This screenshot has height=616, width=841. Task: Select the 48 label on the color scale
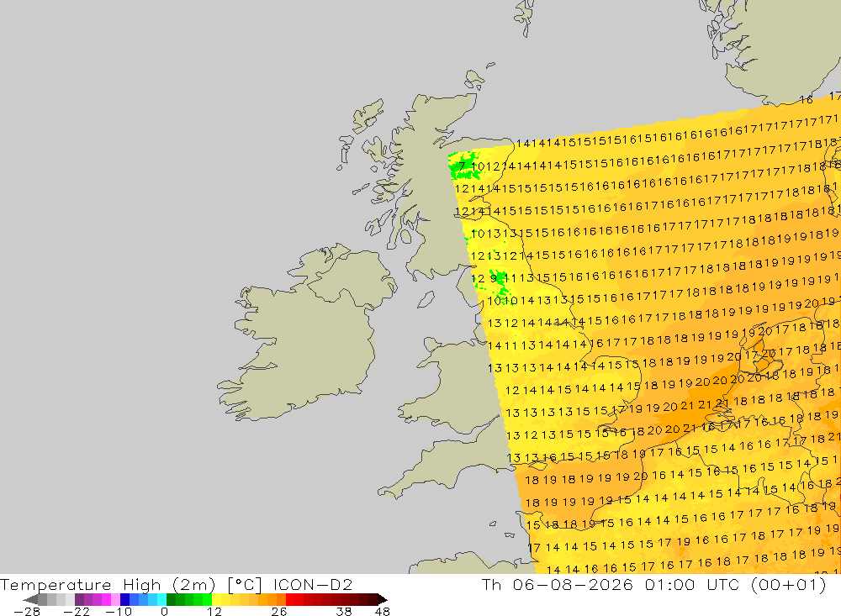click(x=383, y=612)
